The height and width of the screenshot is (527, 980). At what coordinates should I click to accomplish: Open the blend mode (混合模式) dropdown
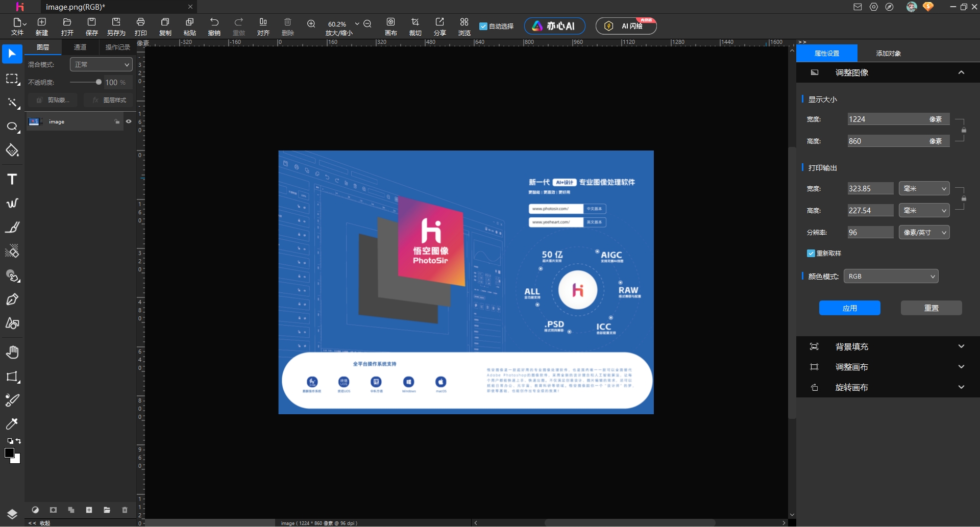pyautogui.click(x=101, y=64)
